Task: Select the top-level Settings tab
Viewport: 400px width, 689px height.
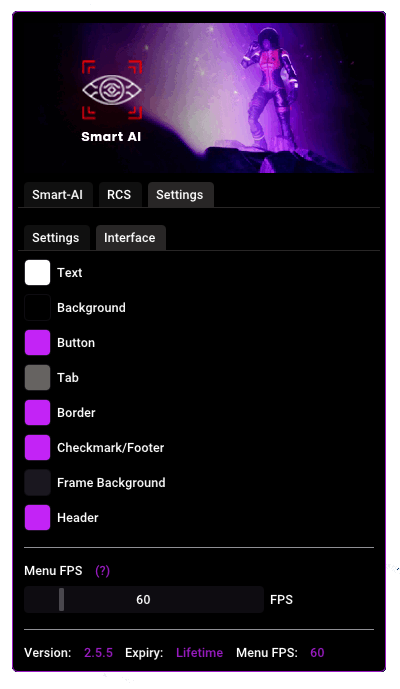Action: pyautogui.click(x=180, y=195)
